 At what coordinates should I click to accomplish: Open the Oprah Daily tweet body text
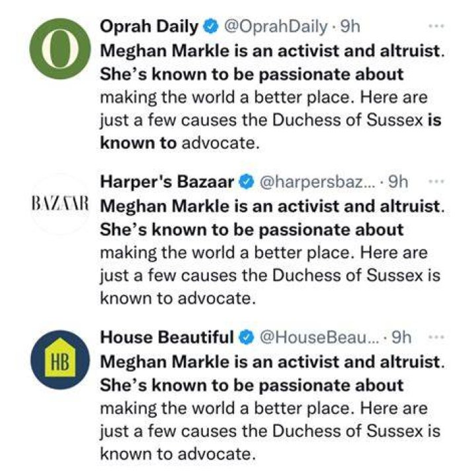point(272,97)
